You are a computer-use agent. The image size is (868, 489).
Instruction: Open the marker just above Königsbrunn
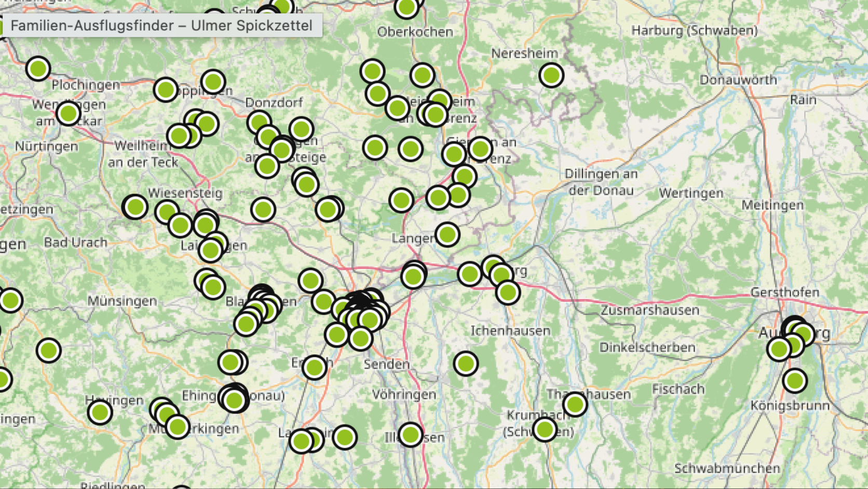click(794, 381)
